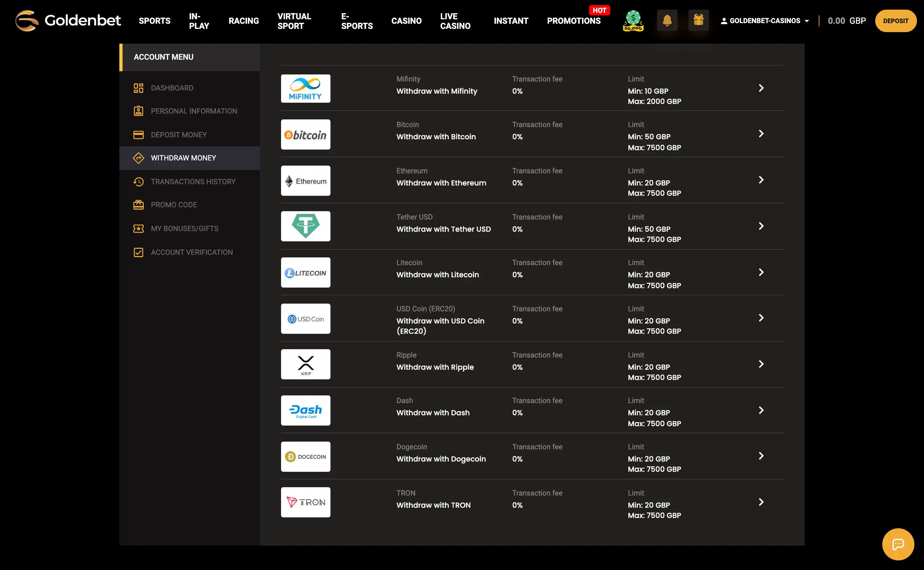Image resolution: width=924 pixels, height=570 pixels.
Task: Select the TRON logo tile
Action: click(x=306, y=502)
